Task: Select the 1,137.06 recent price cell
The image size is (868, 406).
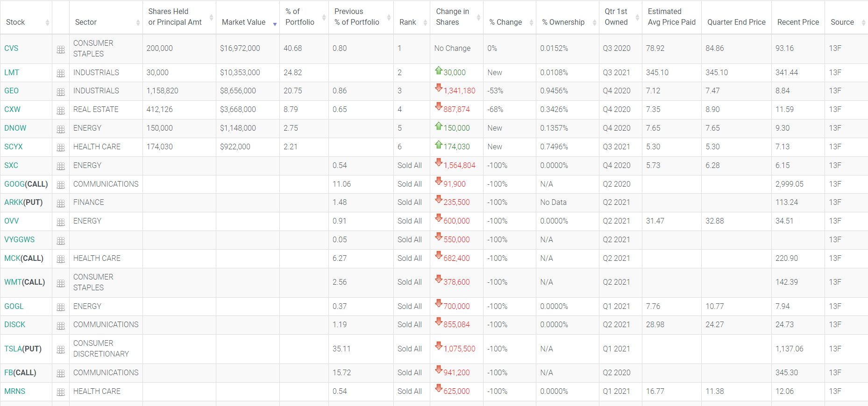Action: coord(798,349)
